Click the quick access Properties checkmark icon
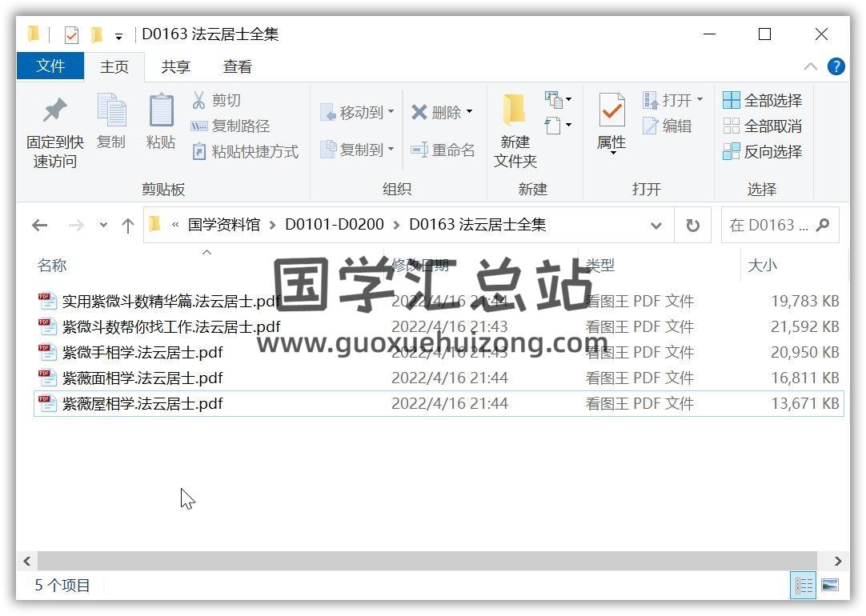This screenshot has width=866, height=616. click(71, 35)
